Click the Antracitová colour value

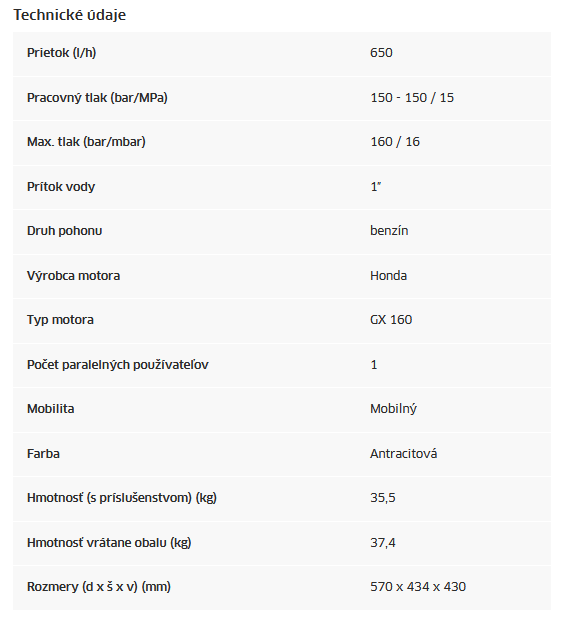[x=404, y=454]
